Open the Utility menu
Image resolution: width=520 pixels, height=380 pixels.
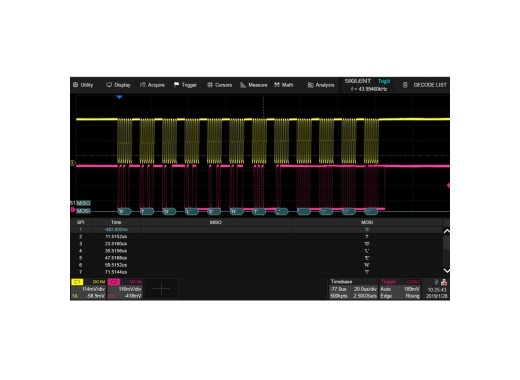click(83, 85)
